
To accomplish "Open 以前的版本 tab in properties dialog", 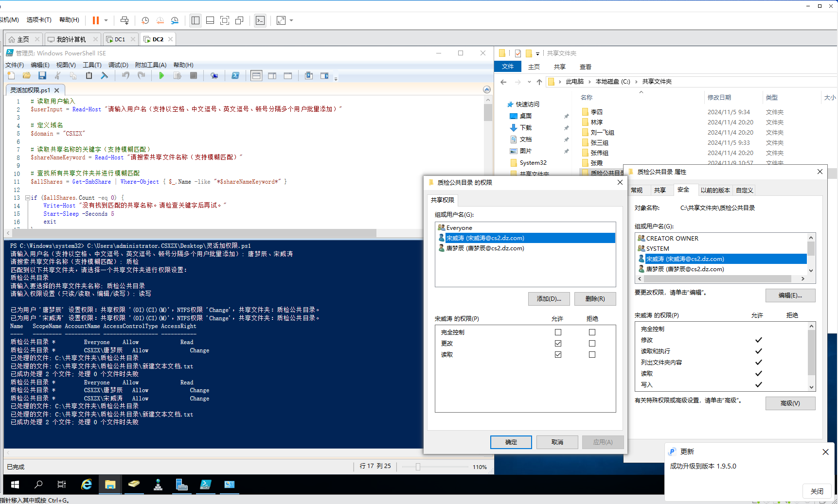I will pyautogui.click(x=715, y=190).
